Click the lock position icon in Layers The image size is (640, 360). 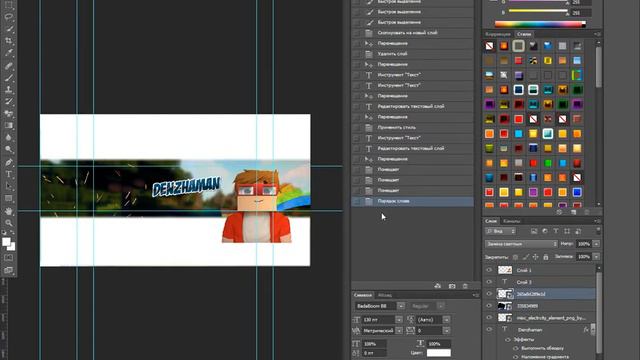pyautogui.click(x=536, y=257)
